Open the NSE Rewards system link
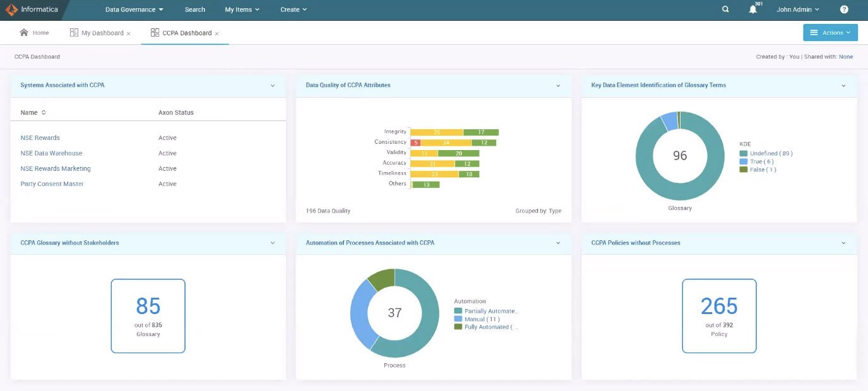 (40, 137)
